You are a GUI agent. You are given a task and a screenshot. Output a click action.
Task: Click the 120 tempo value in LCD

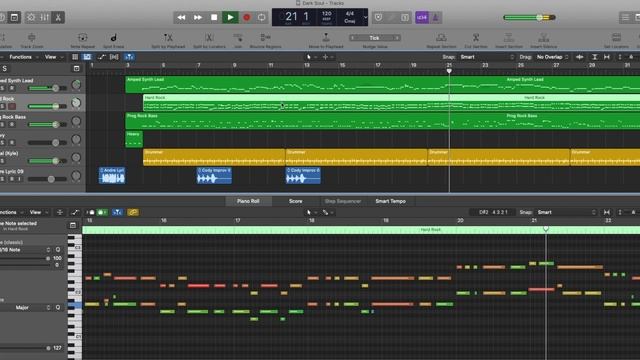[327, 13]
